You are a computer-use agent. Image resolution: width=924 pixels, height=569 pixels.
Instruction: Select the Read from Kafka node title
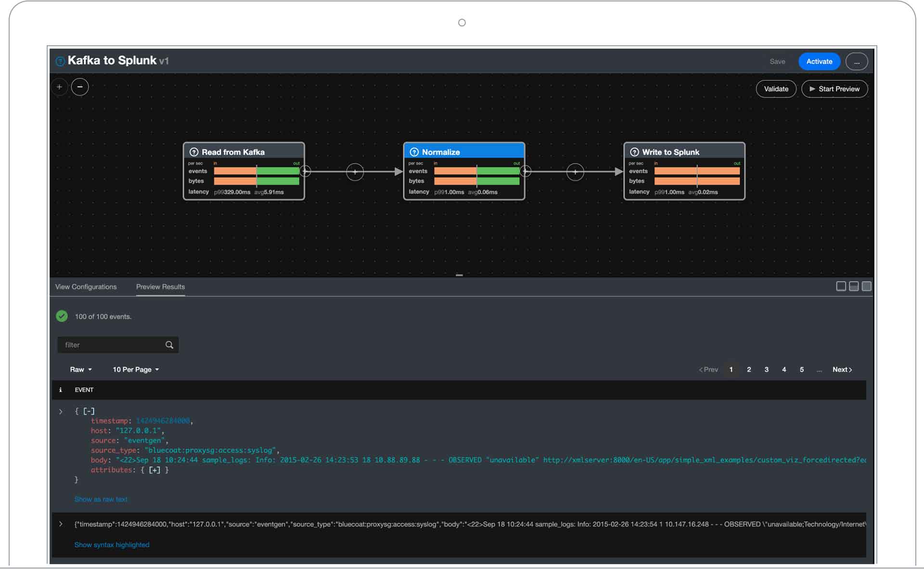(233, 152)
